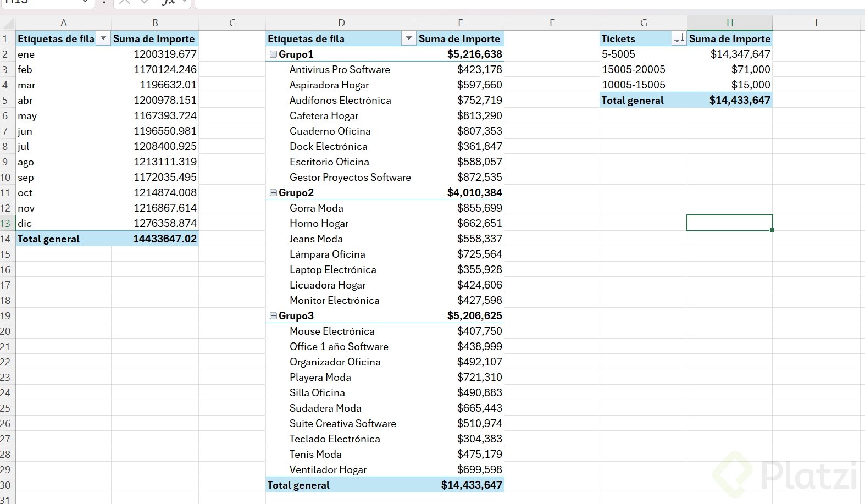865x504 pixels.
Task: Open row labels filter in column D
Action: 408,38
